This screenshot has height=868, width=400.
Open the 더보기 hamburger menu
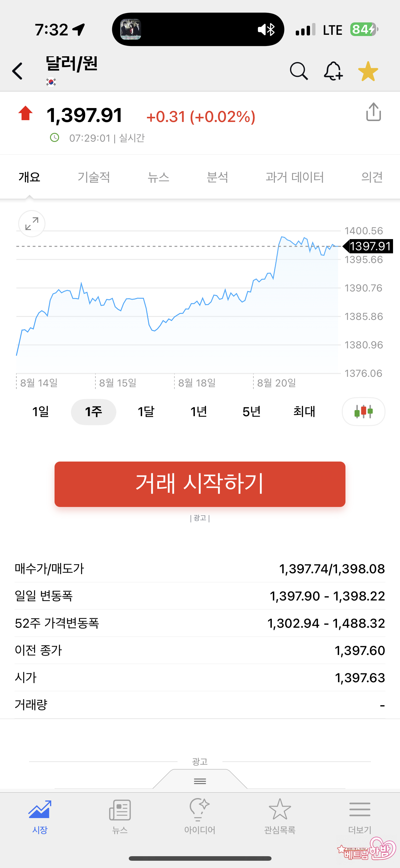[x=359, y=815]
